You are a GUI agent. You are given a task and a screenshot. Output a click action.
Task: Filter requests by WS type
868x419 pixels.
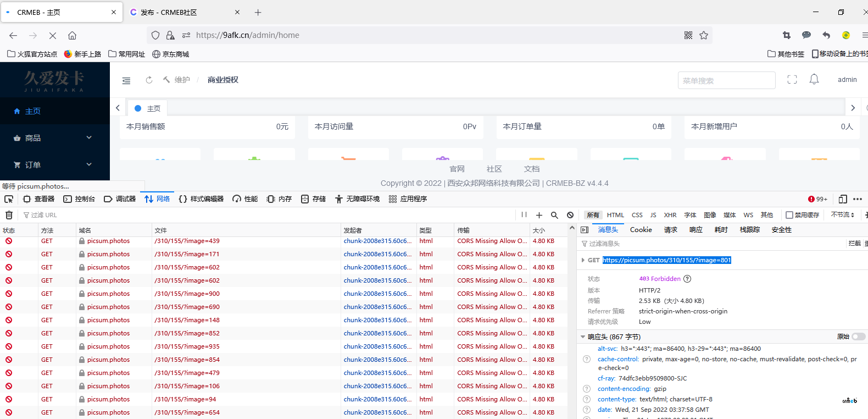click(x=748, y=215)
